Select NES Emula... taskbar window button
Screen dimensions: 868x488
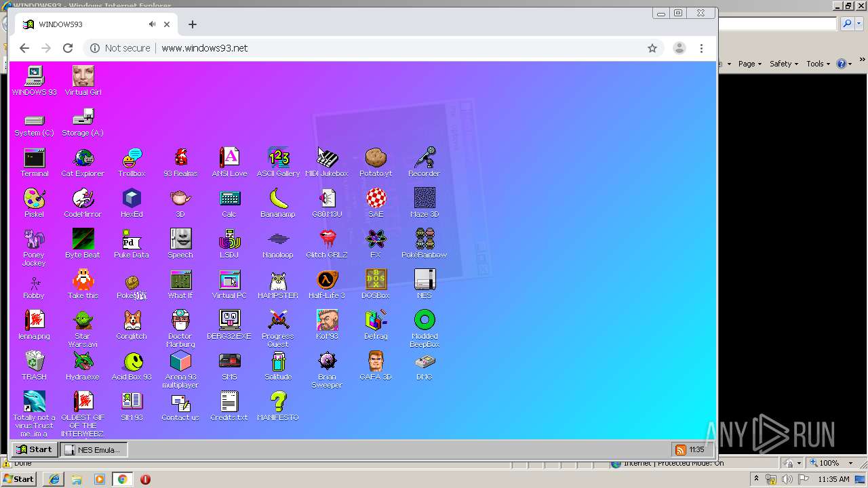pos(94,449)
